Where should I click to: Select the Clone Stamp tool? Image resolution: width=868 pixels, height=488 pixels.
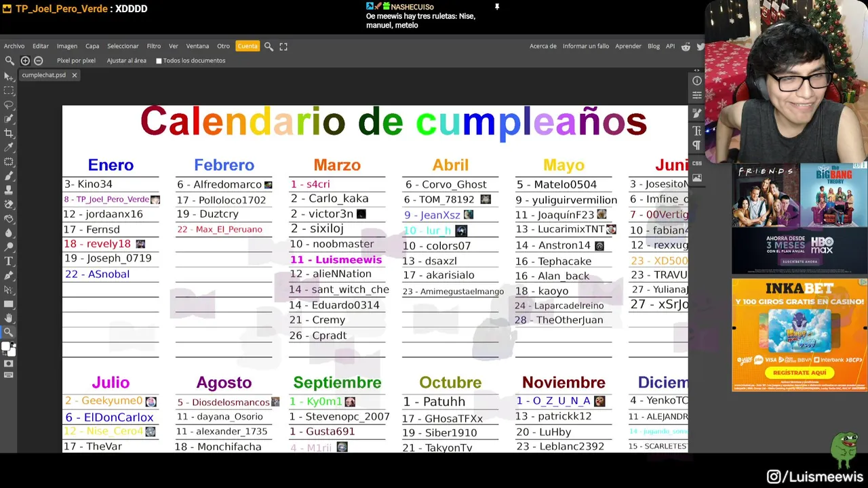point(9,190)
